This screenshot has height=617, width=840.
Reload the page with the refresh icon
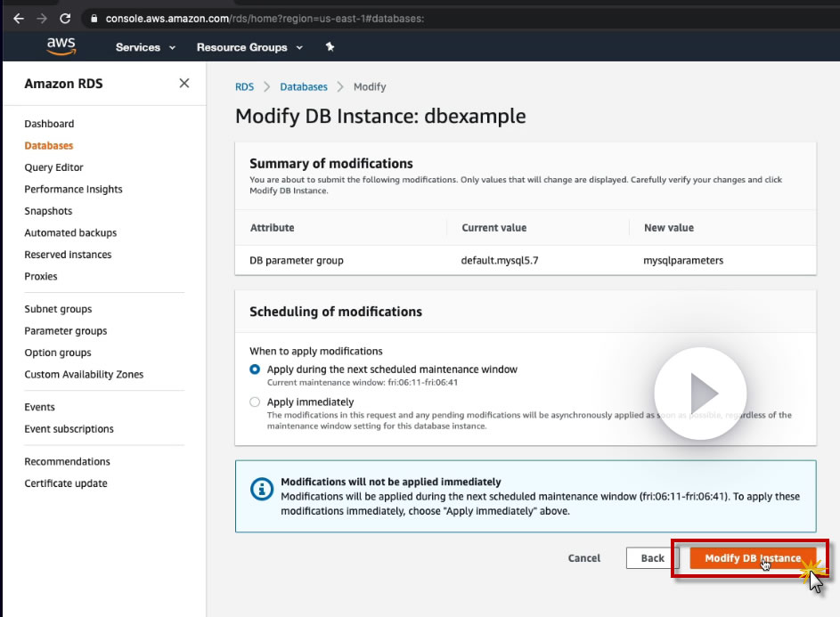point(65,18)
